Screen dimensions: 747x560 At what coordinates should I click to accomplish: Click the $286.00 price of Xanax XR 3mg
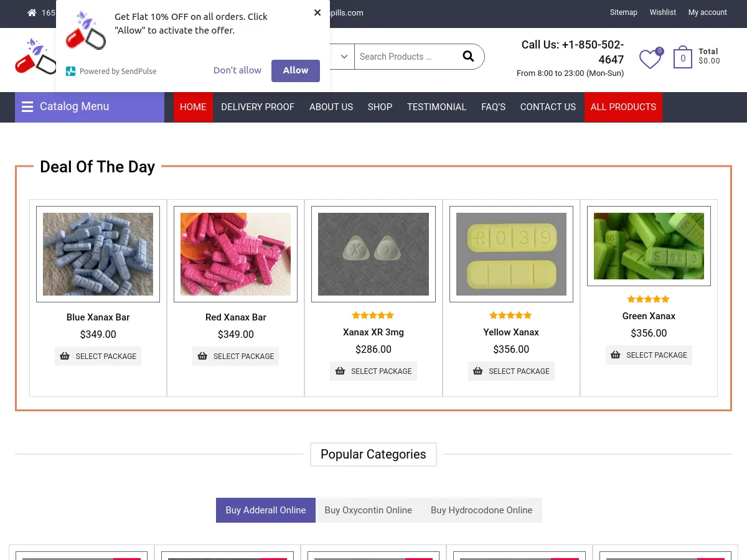(374, 350)
